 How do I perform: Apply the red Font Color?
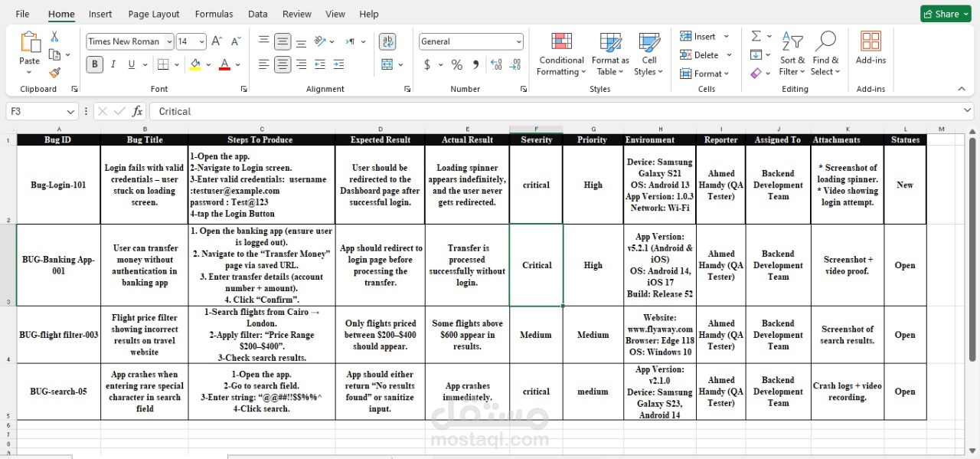click(x=224, y=64)
